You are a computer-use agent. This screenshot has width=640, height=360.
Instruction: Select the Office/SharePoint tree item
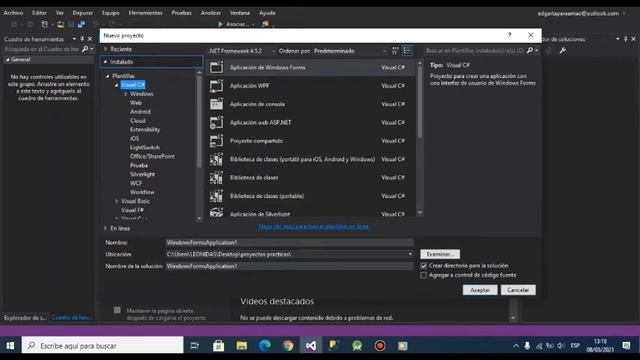(152, 156)
